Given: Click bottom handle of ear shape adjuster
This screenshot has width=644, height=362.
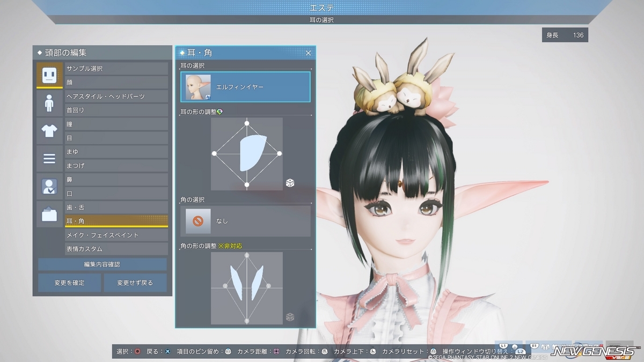Looking at the screenshot, I should 247,185.
